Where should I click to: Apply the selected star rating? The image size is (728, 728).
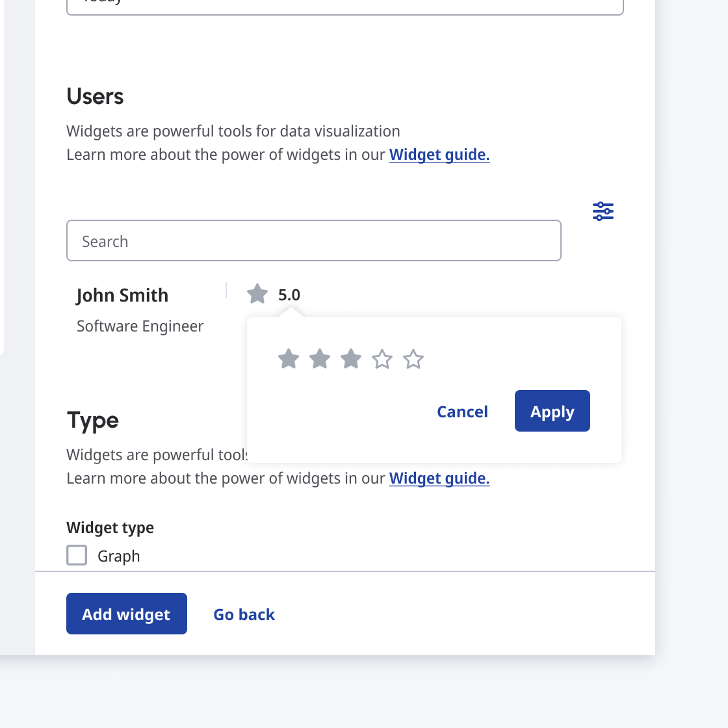pyautogui.click(x=552, y=411)
